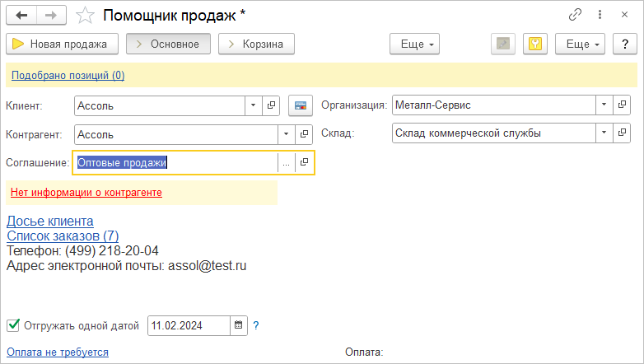
Task: Open Досье клиента link
Action: click(x=49, y=221)
